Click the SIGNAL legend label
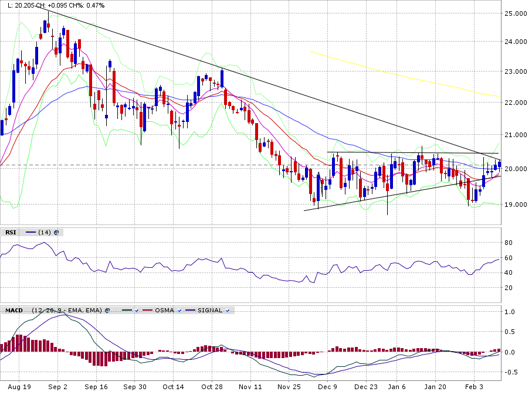This screenshot has height=395, width=532. pos(210,310)
